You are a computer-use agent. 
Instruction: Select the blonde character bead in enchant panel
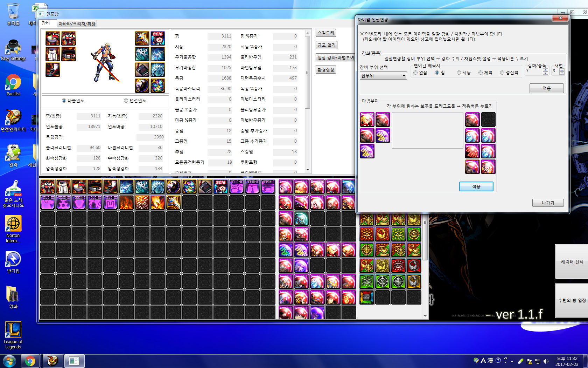(367, 120)
